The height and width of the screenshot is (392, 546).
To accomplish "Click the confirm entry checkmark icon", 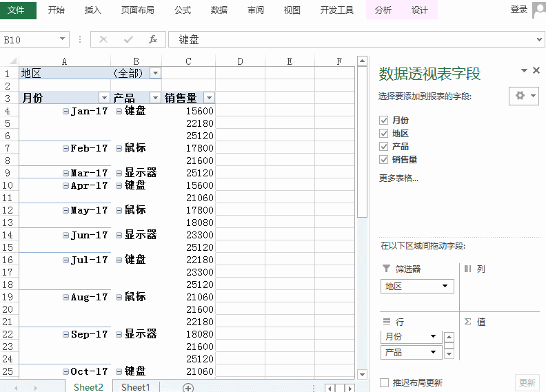I will tap(128, 40).
